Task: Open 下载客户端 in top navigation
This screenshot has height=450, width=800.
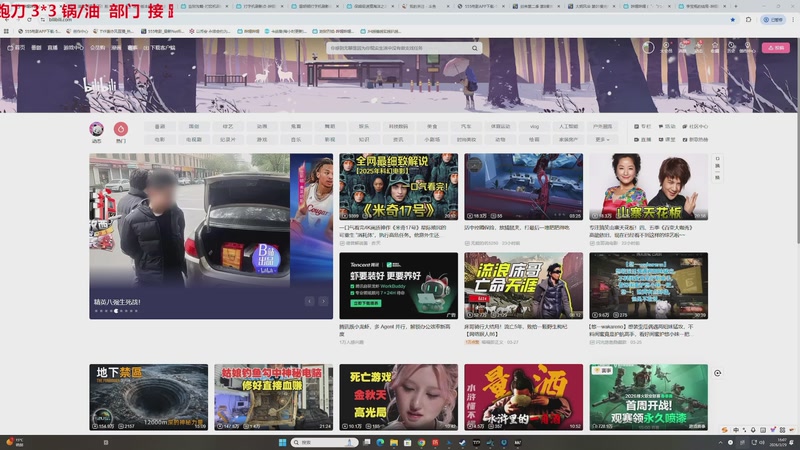Action: click(159, 47)
